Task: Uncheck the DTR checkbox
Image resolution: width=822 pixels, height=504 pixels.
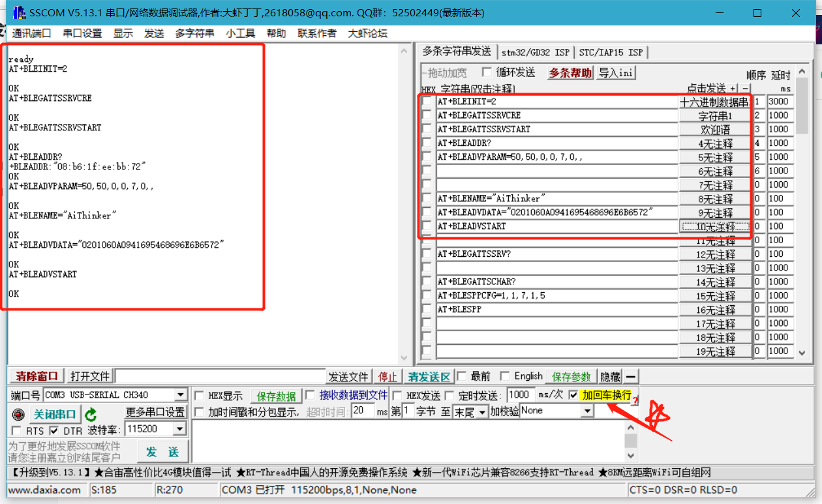Action: [x=54, y=431]
